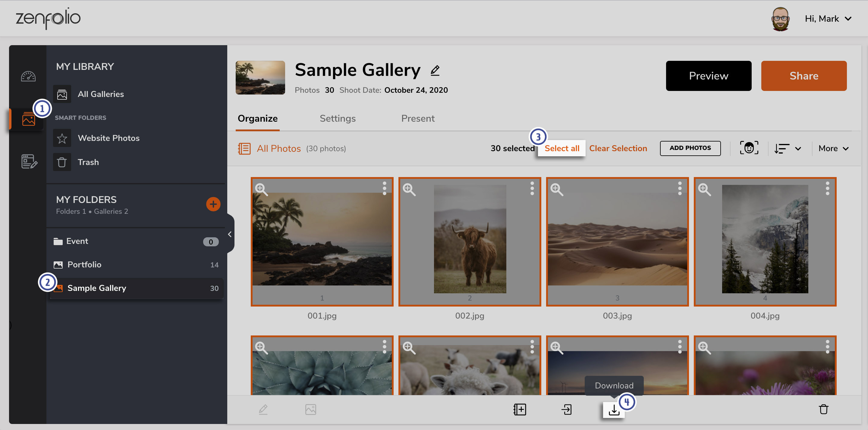Viewport: 868px width, 430px height.
Task: Open the three-dot menu on 001.jpg
Action: coord(385,188)
